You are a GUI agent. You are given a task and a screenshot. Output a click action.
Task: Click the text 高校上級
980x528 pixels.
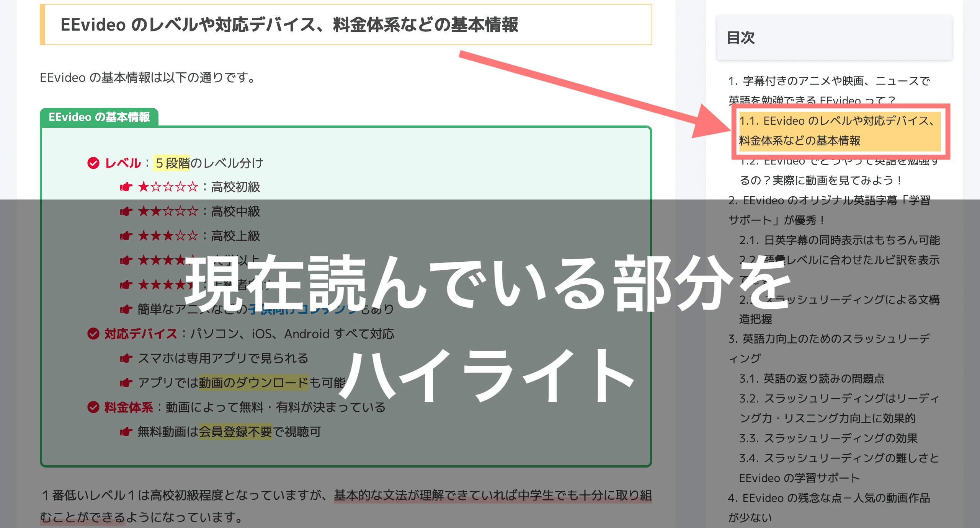pos(235,236)
